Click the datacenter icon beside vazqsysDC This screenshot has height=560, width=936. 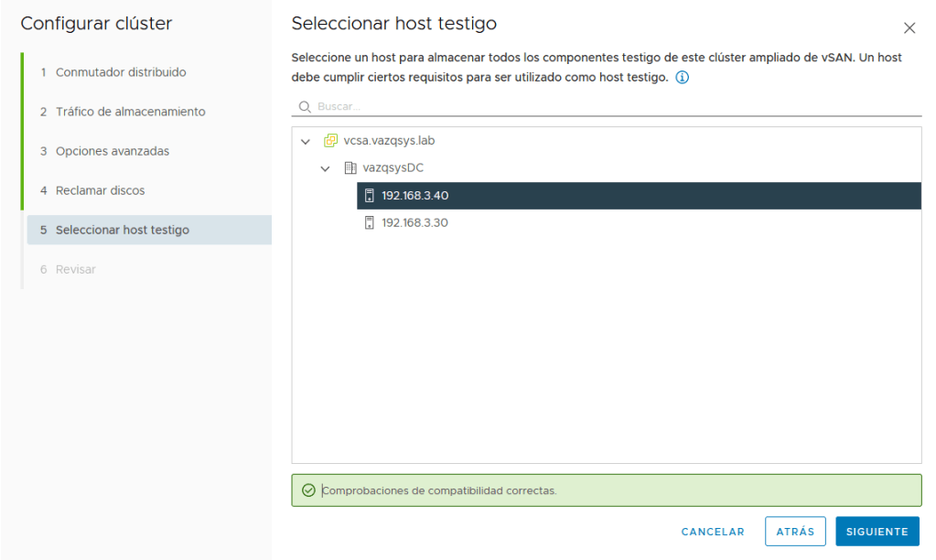coord(350,168)
